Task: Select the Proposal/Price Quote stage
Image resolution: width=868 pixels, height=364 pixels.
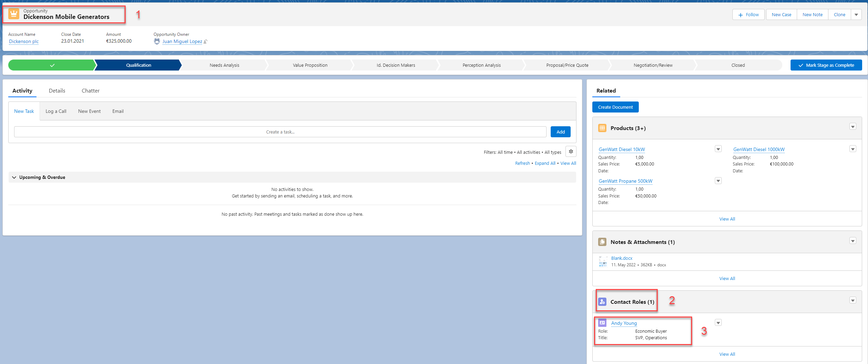Action: [567, 65]
